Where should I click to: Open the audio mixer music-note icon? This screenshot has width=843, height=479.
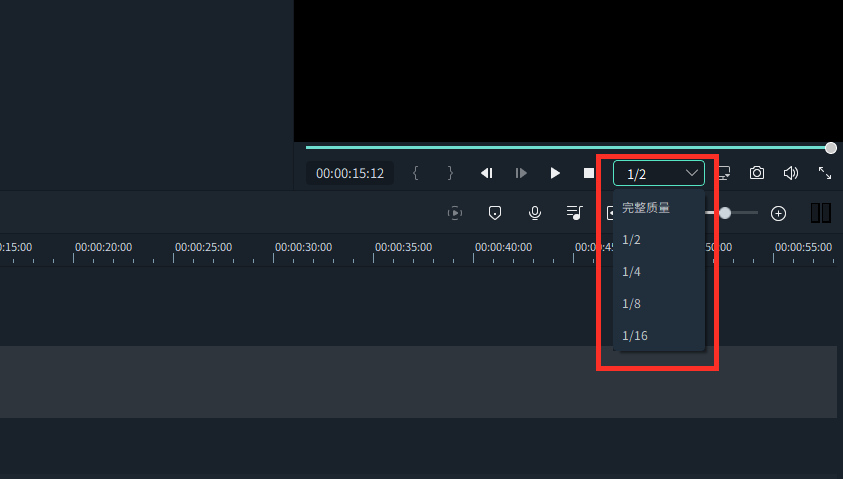(x=574, y=213)
